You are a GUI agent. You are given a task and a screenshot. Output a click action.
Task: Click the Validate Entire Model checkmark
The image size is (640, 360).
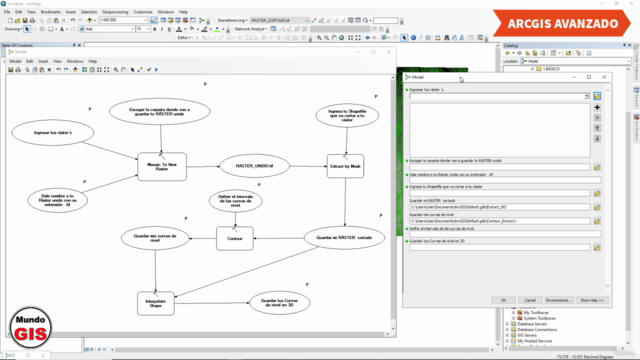[149, 70]
